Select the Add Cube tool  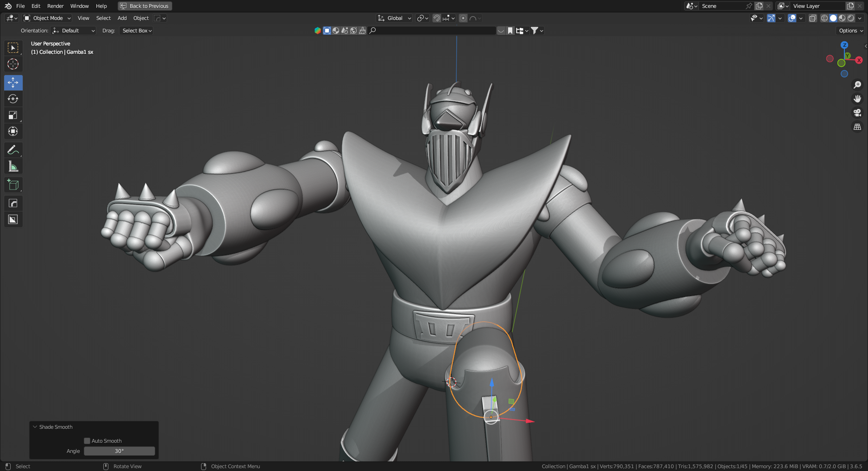pos(13,185)
